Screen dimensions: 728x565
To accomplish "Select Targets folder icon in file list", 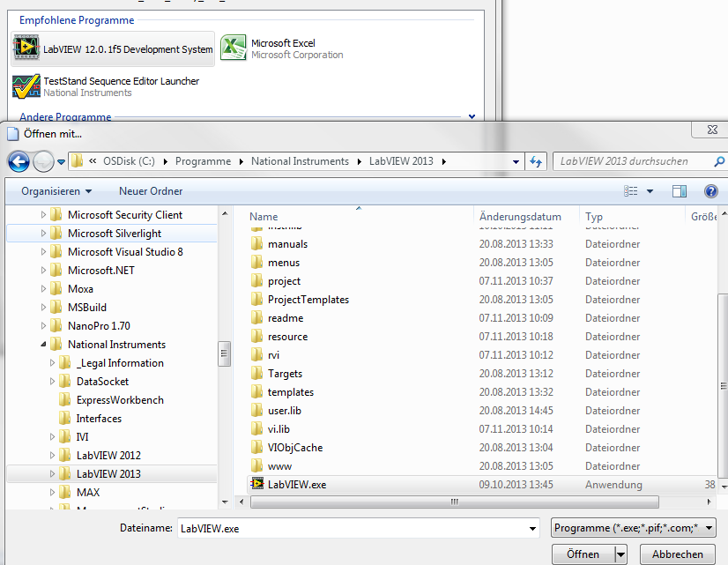I will click(256, 373).
